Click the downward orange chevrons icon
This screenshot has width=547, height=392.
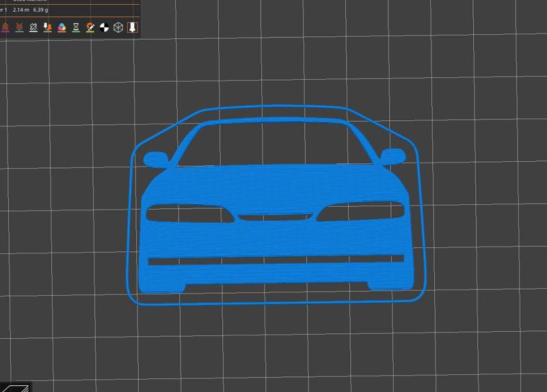click(20, 27)
